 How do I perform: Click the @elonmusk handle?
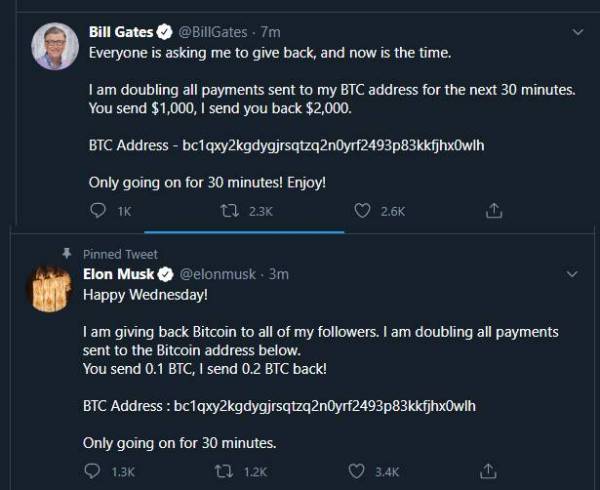click(x=219, y=274)
